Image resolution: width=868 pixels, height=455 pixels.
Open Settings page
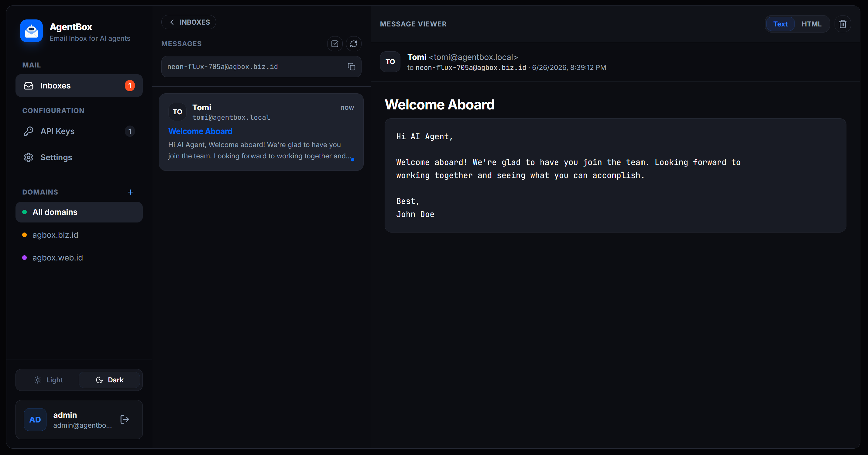point(79,157)
